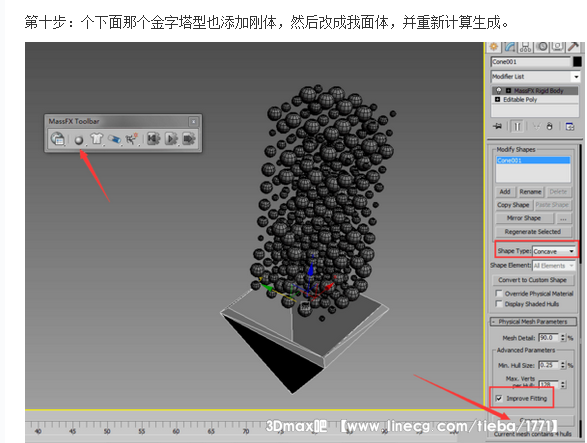Open the Utilities hammer tab
Image resolution: width=587 pixels, height=443 pixels.
(x=573, y=47)
